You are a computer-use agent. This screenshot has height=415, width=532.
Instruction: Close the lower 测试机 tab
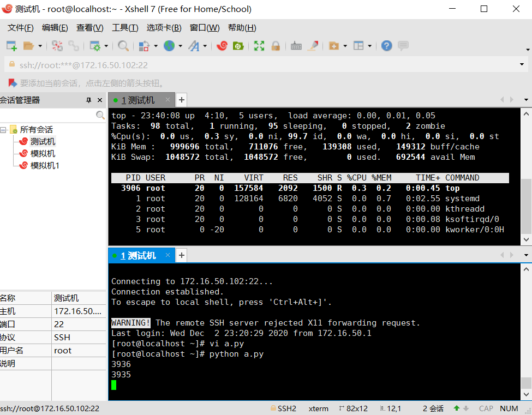click(168, 255)
